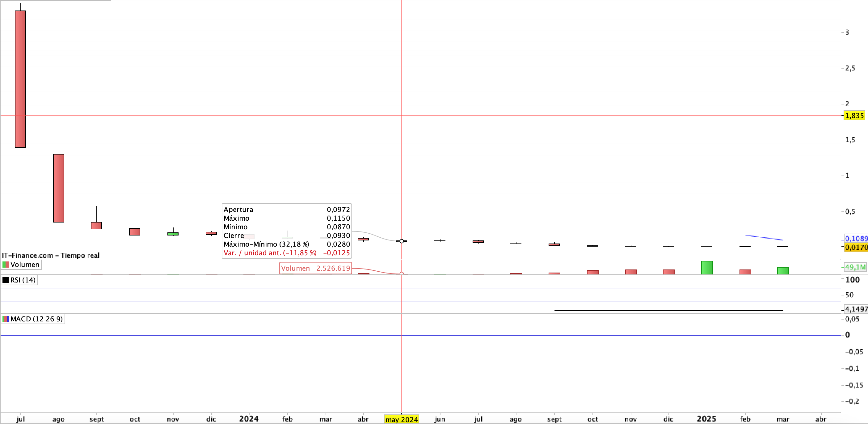Click the black RSI (14) legend icon
The width and height of the screenshot is (868, 424).
pos(5,280)
